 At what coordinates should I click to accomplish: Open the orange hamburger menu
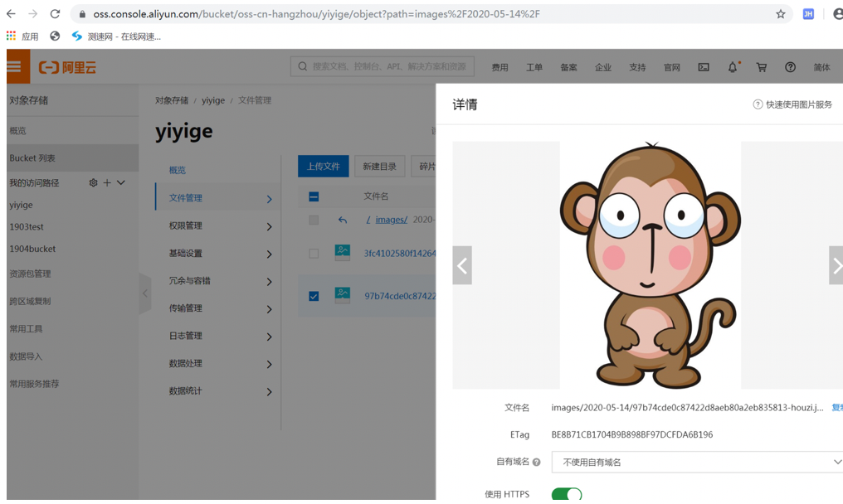coord(17,66)
